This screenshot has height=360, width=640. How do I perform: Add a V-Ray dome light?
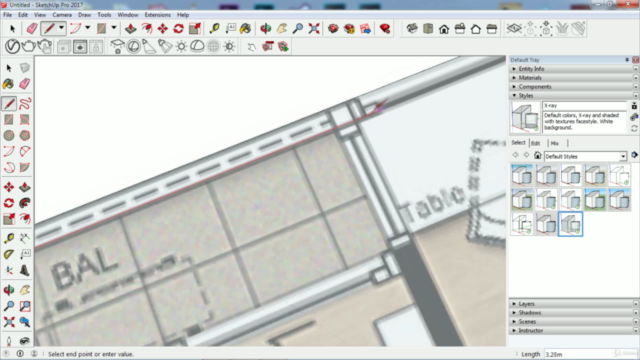197,46
